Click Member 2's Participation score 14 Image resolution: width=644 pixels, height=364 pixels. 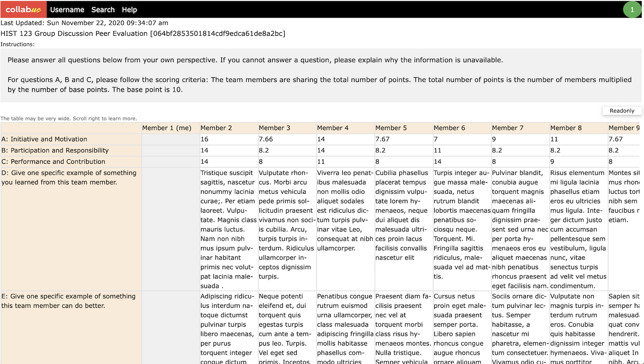point(229,150)
